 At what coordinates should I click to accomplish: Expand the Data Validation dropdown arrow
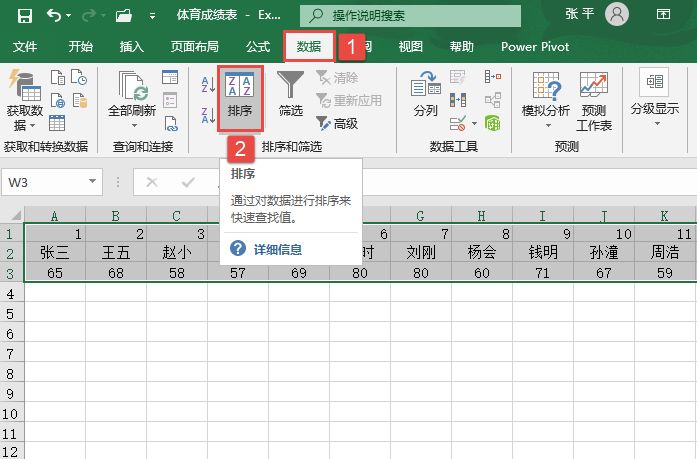[x=474, y=124]
